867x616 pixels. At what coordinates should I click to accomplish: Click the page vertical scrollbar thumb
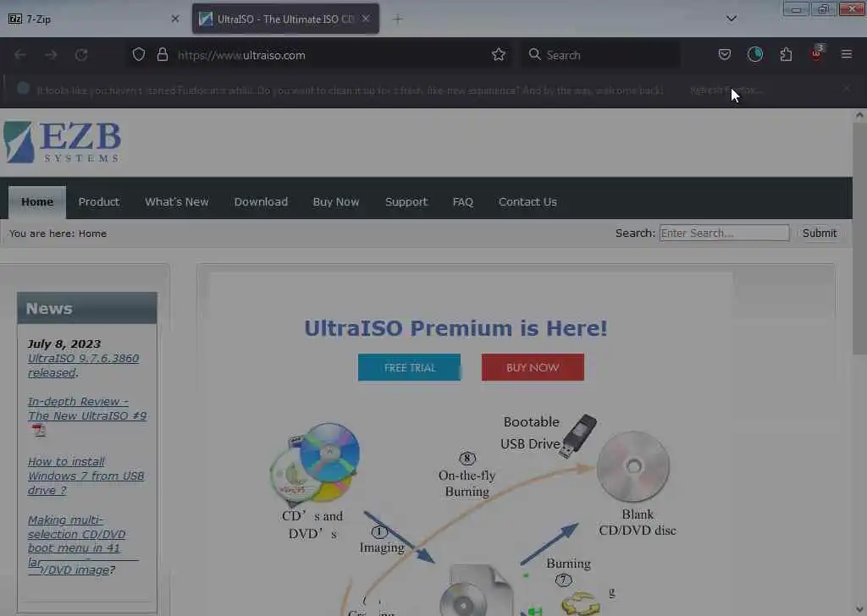859,238
